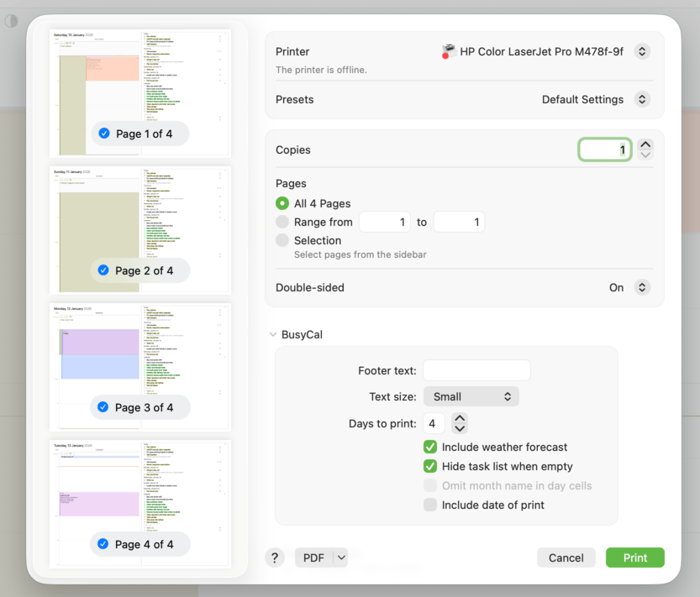
Task: Disable Include weather forecast checkbox
Action: [430, 448]
